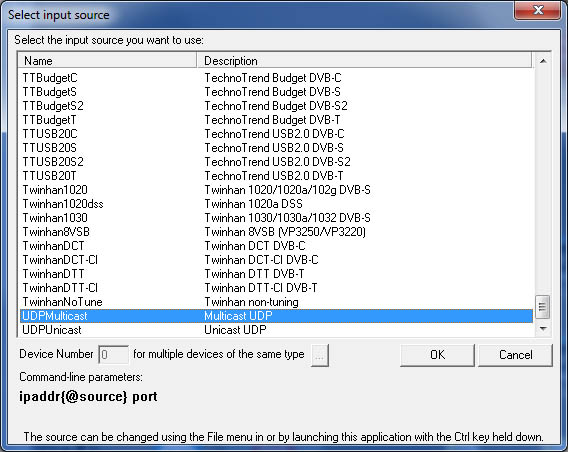Select the UDPUnicast row
Screen dimensions: 568x452
pyautogui.click(x=276, y=330)
